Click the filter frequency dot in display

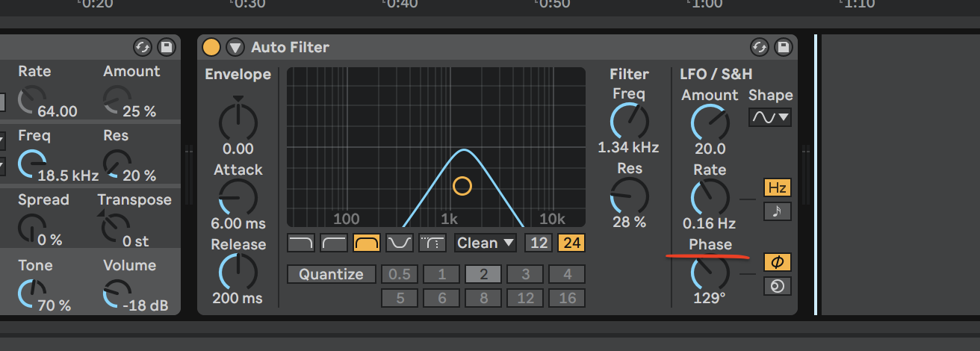tap(462, 185)
